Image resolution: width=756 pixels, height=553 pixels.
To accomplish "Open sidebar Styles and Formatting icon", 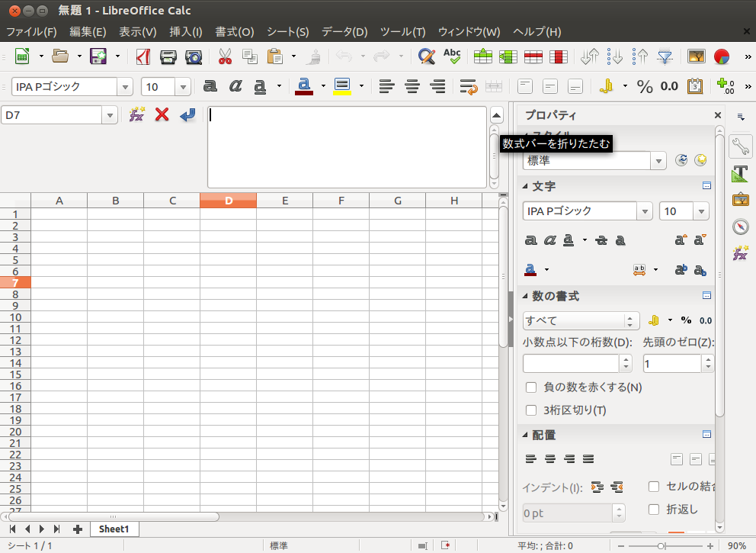I will coord(740,173).
